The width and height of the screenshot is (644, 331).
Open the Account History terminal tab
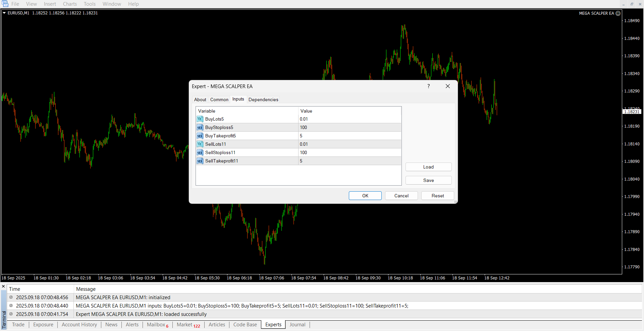(79, 325)
